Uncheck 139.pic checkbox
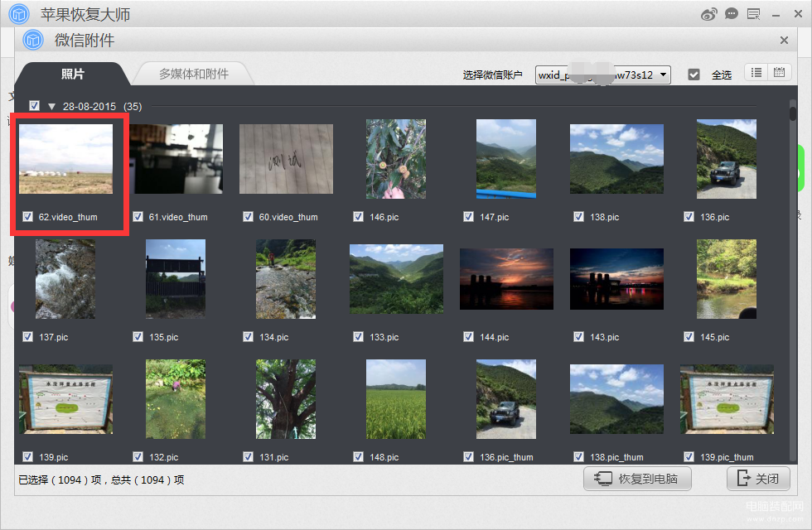812x530 pixels. coord(28,456)
